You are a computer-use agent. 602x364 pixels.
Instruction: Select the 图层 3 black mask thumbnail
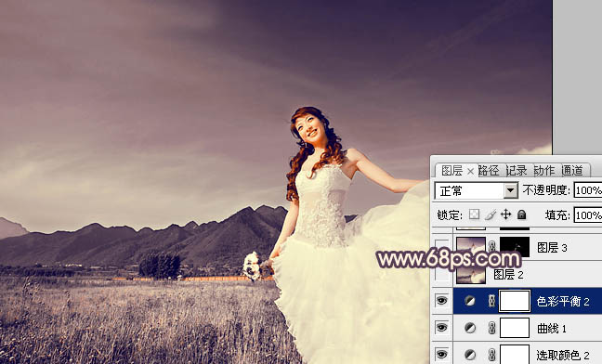(x=515, y=247)
